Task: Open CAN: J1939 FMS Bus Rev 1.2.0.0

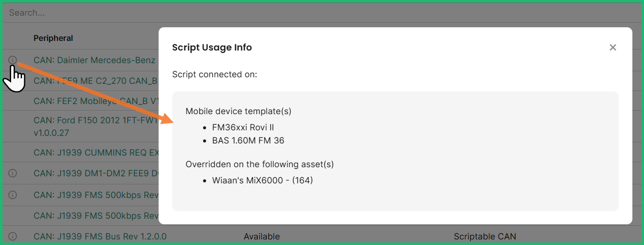Action: click(100, 236)
